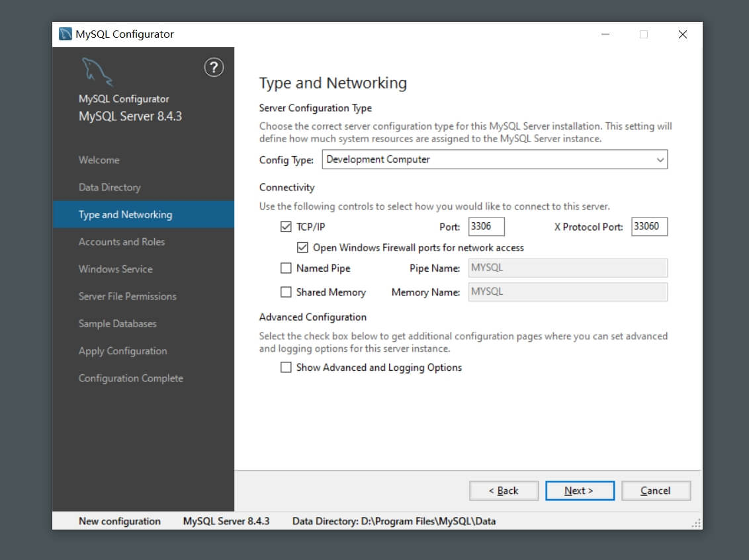Click the Memory Name field
The height and width of the screenshot is (560, 749).
point(568,292)
